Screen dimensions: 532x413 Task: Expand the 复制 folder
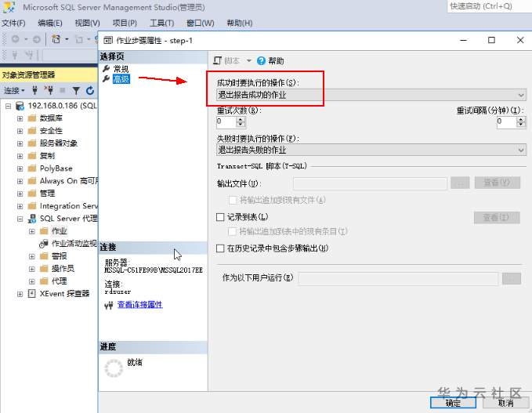point(20,157)
